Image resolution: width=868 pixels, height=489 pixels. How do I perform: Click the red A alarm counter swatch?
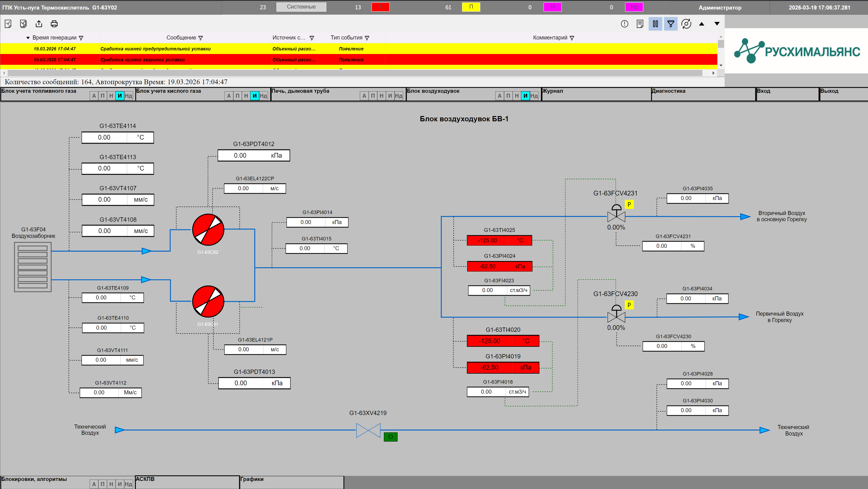pos(380,7)
